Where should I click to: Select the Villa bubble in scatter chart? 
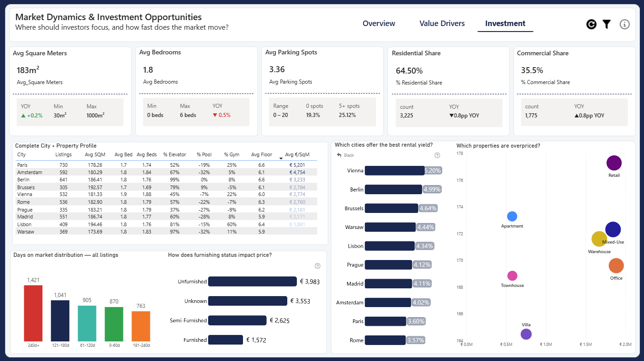click(x=526, y=334)
